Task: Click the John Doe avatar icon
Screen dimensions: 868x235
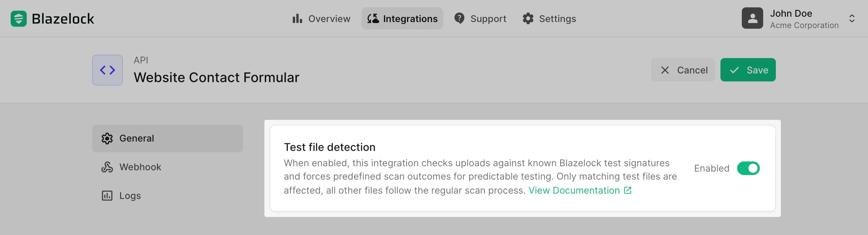Action: point(752,18)
